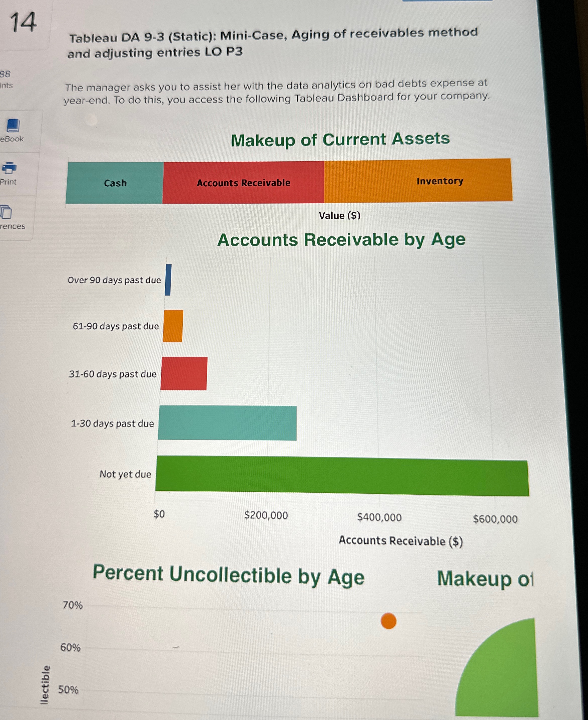Click the Percent Uncollectible by Age heading

click(x=229, y=575)
